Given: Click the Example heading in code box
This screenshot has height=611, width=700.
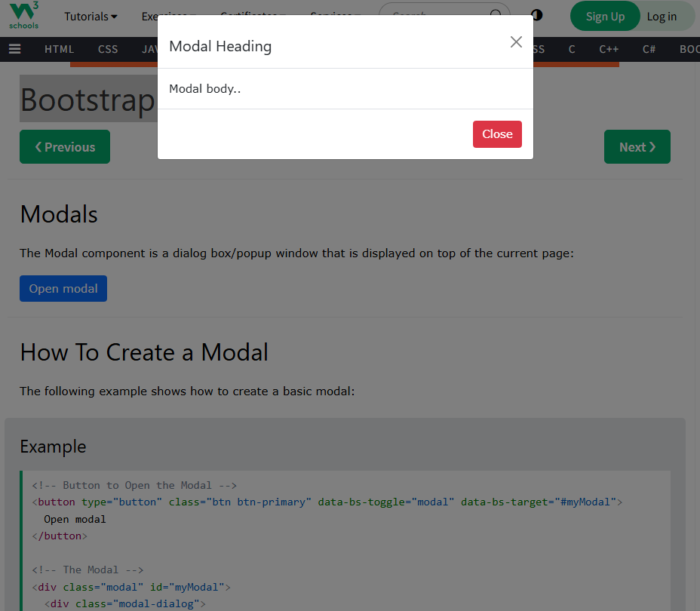Looking at the screenshot, I should click(x=53, y=447).
